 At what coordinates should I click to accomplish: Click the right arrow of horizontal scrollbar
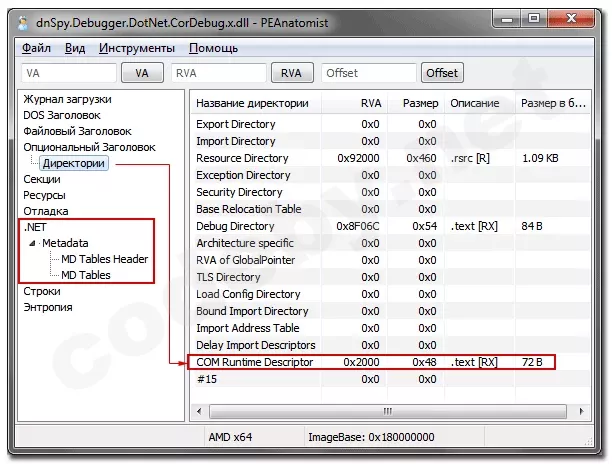(x=582, y=411)
